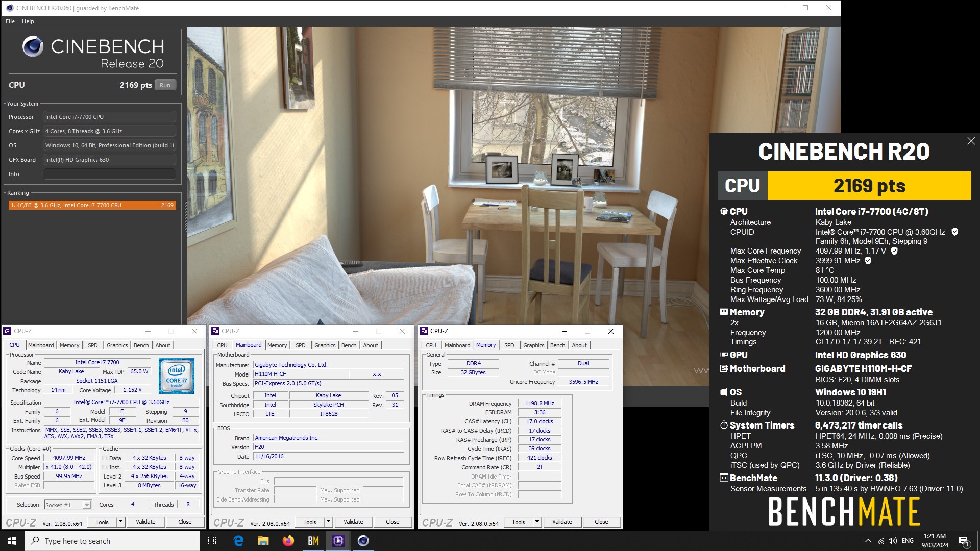The image size is (980, 551).
Task: Click the empty Info field in Cinebench
Action: 109,174
